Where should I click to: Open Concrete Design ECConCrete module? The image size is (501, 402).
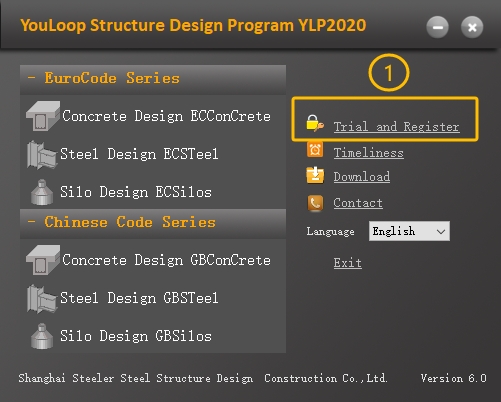(166, 116)
